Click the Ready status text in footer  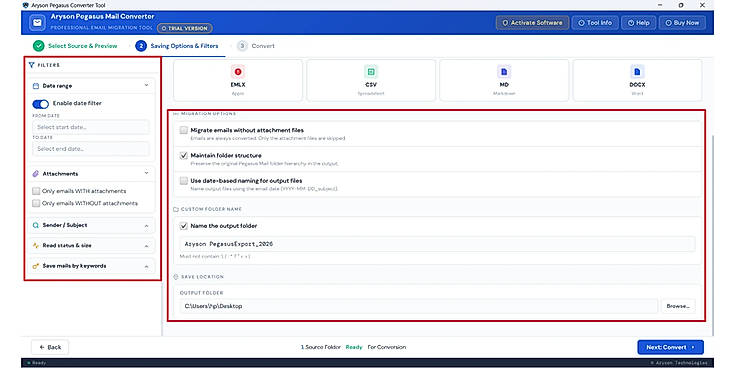[354, 347]
